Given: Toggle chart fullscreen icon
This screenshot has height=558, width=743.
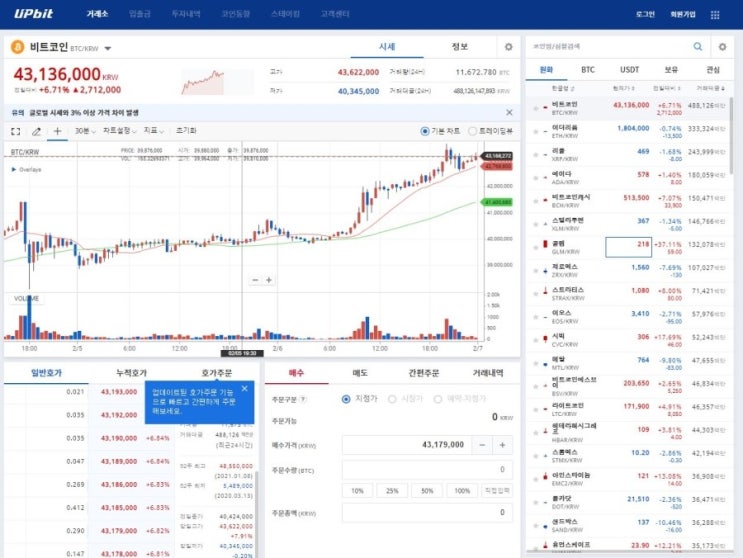Looking at the screenshot, I should 16,131.
